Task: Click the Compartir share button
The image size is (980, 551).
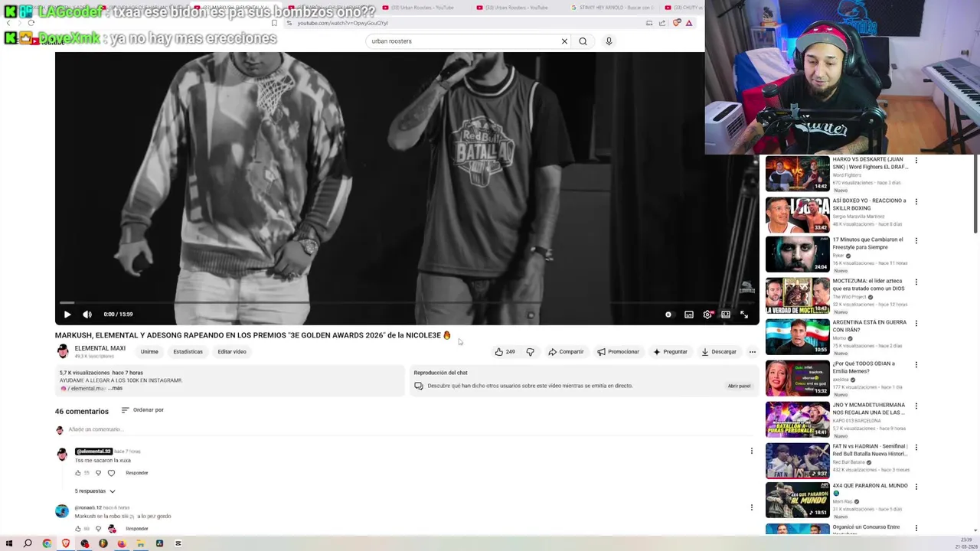Action: [x=566, y=352]
